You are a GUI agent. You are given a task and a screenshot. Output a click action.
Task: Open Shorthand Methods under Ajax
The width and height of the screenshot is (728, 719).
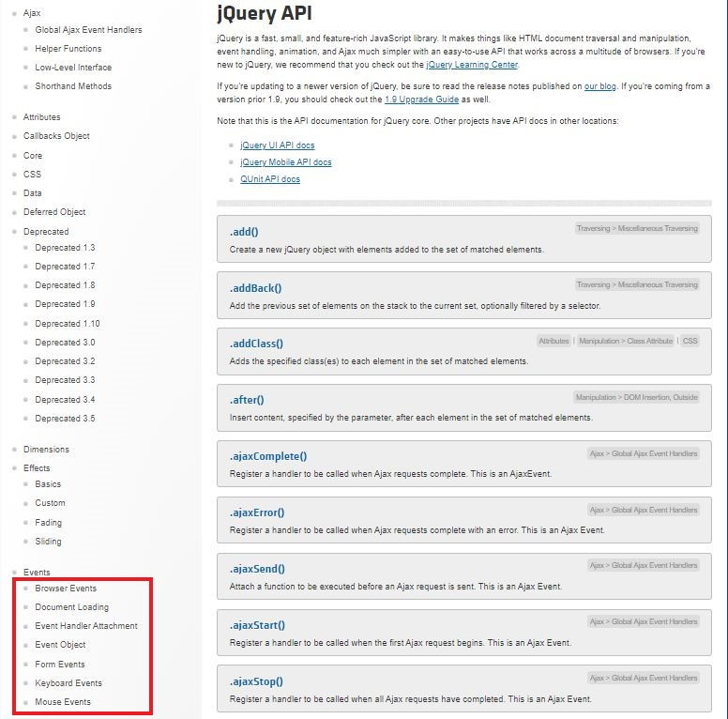73,86
